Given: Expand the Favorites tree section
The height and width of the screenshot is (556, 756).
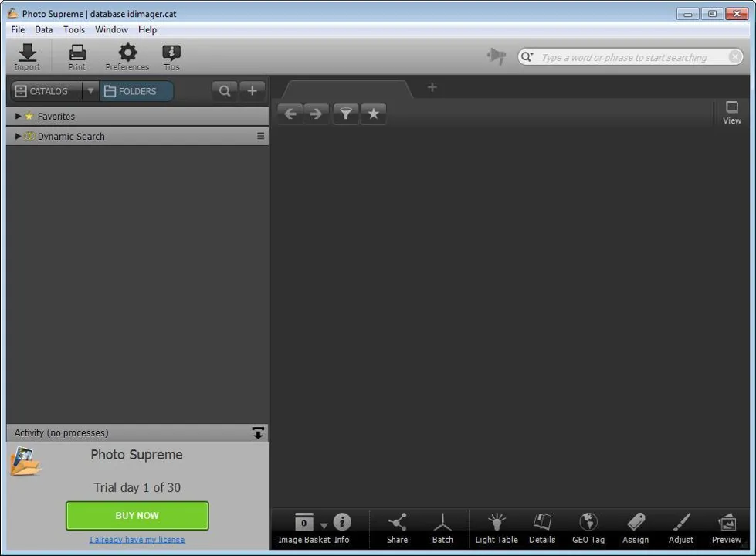Looking at the screenshot, I should tap(18, 116).
